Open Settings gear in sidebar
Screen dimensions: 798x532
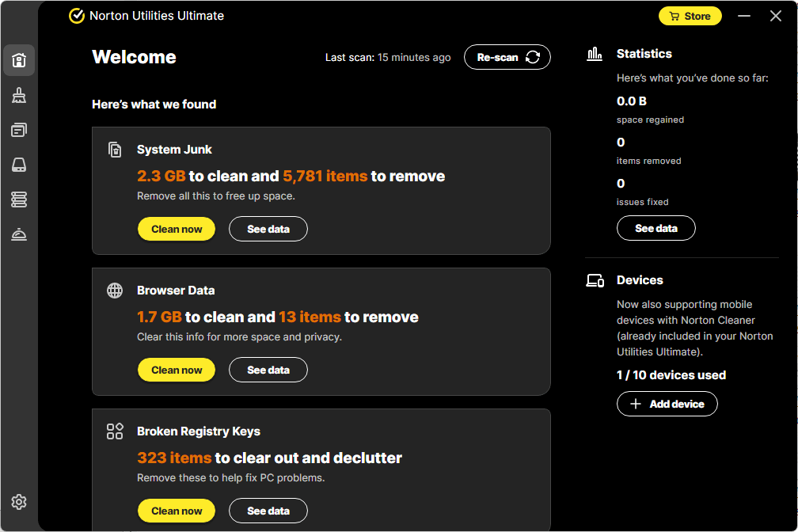(19, 502)
